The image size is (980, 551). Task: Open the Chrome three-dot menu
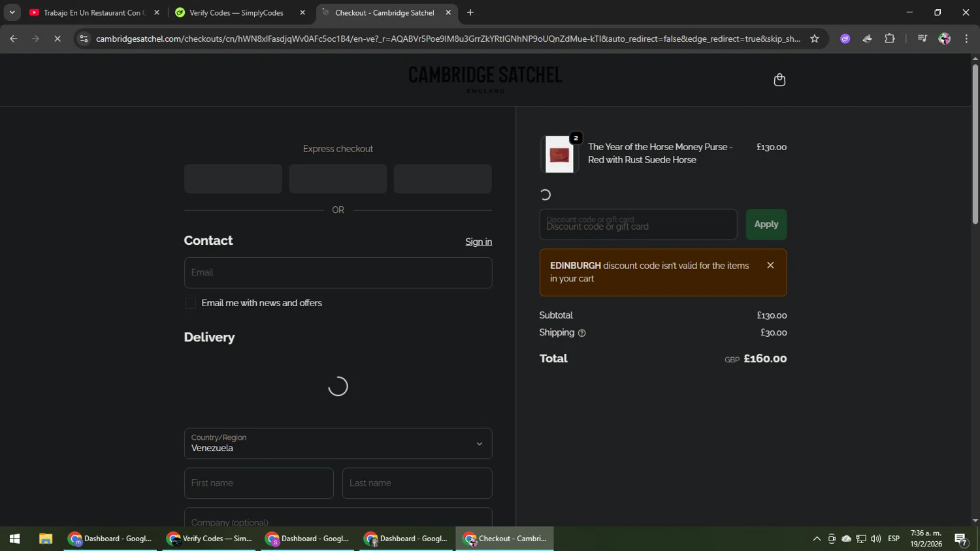point(966,39)
